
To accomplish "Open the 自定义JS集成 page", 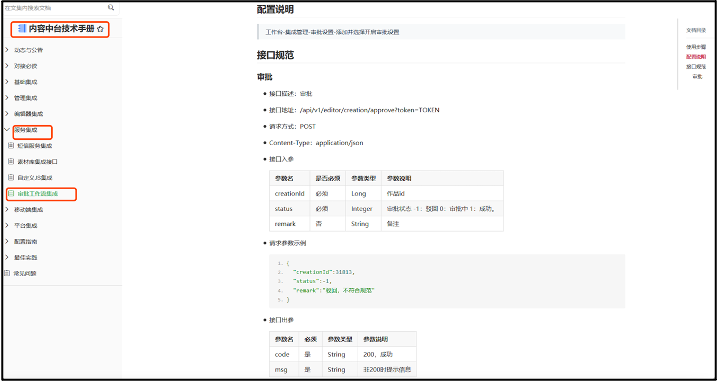I will tap(35, 177).
